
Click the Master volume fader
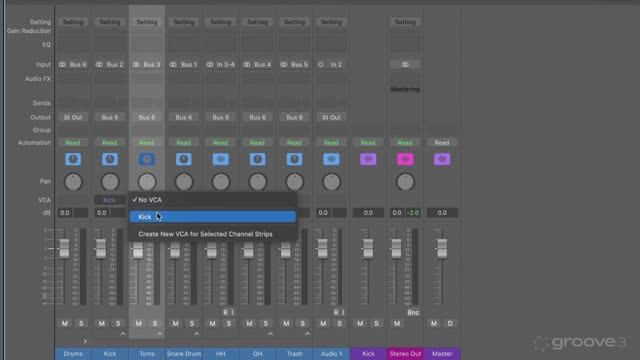(x=442, y=248)
